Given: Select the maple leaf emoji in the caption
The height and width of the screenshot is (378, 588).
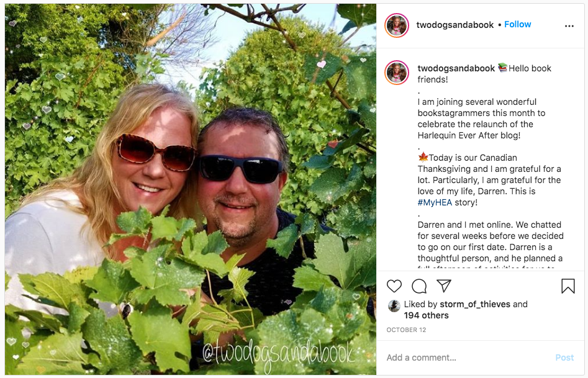Looking at the screenshot, I should (423, 157).
